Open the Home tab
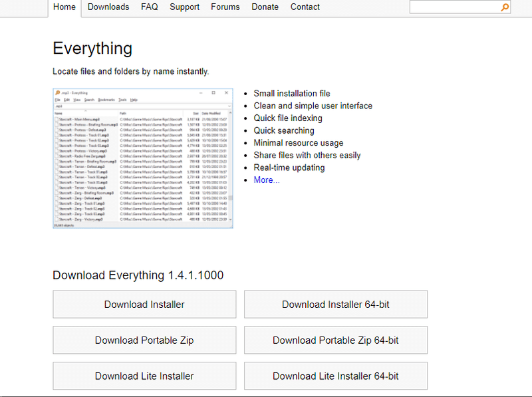532x397 pixels. pos(65,7)
